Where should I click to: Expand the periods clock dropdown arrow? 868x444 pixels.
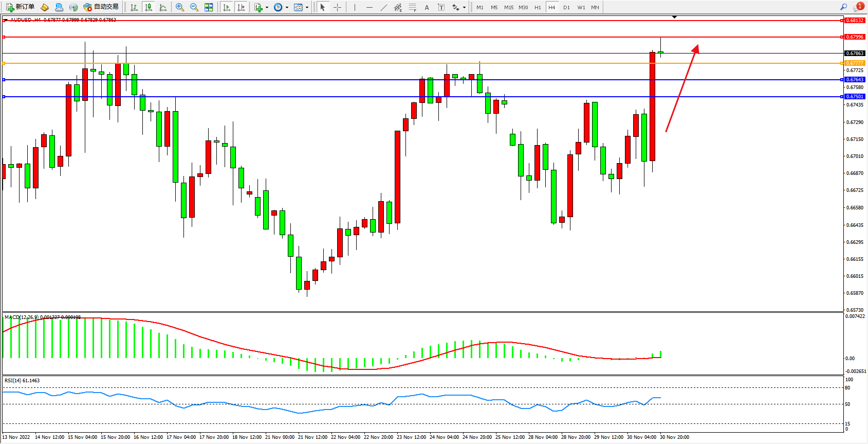pos(287,7)
